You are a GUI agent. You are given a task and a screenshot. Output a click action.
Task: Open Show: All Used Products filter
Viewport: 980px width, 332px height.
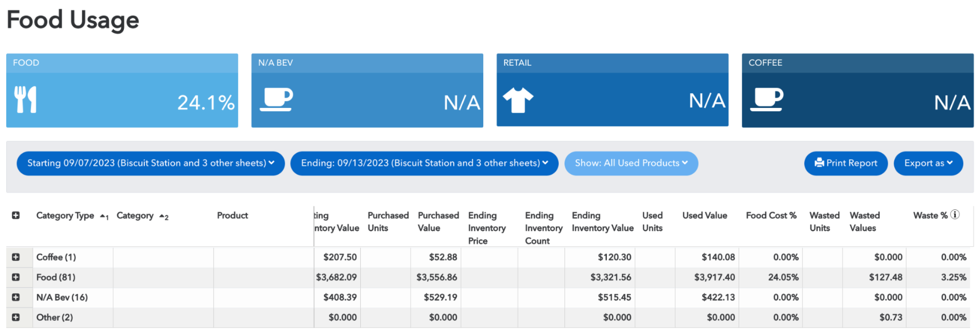coord(631,163)
